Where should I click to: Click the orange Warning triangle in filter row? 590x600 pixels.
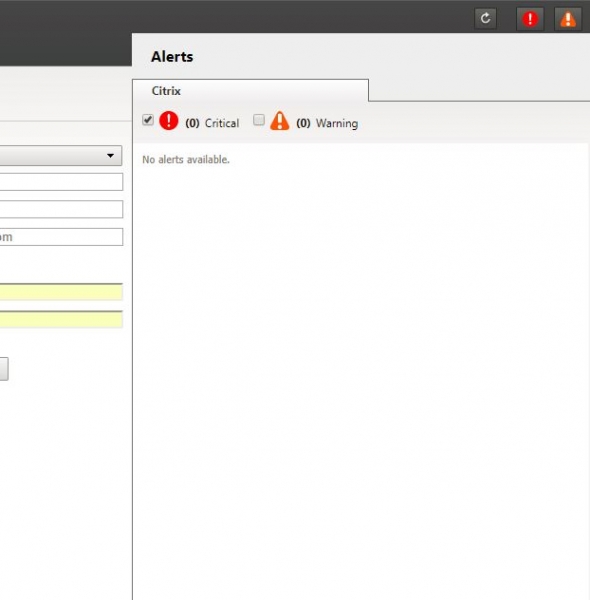[280, 121]
